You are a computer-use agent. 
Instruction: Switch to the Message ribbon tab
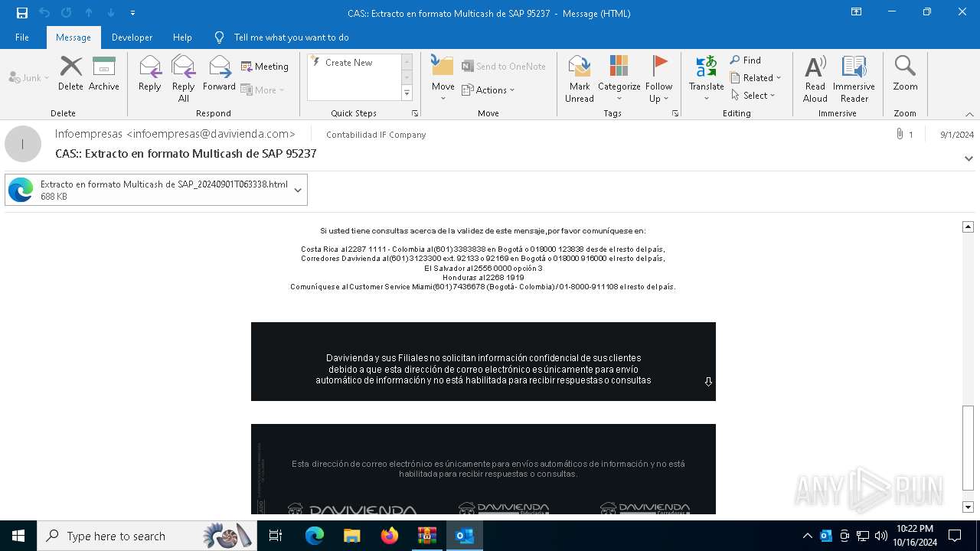click(73, 37)
